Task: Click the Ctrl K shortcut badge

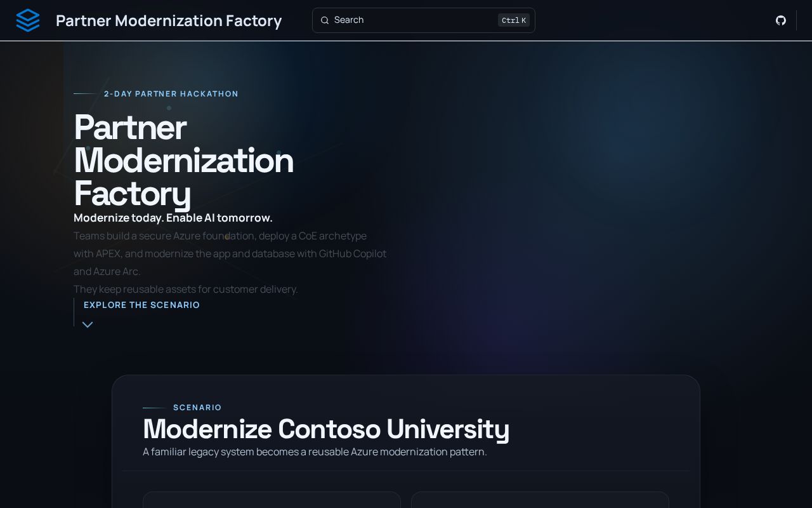Action: pos(514,20)
